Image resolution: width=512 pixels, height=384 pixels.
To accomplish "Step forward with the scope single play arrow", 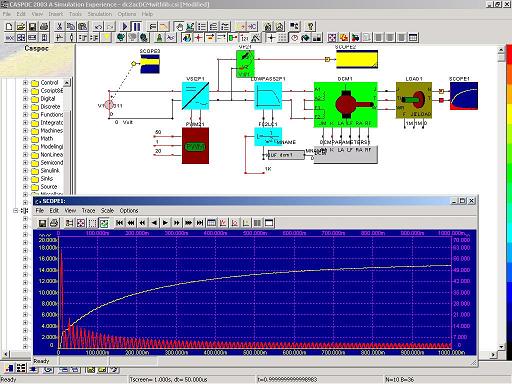I will 165,223.
